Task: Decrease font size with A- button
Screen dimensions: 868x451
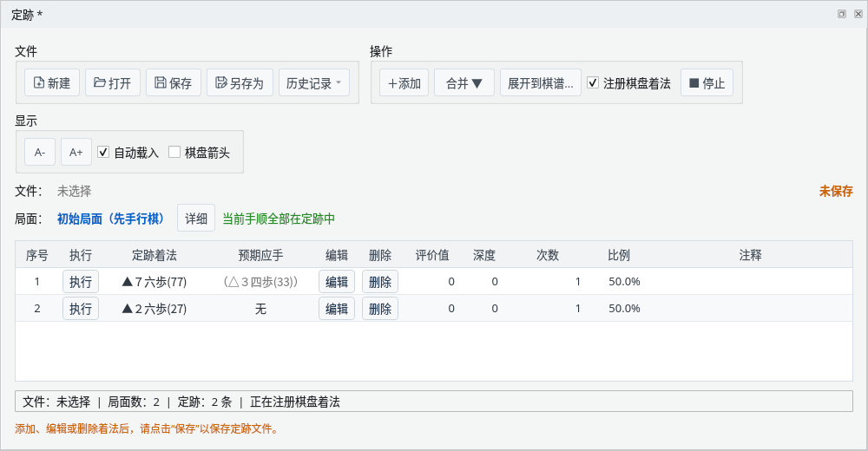Action: (40, 152)
